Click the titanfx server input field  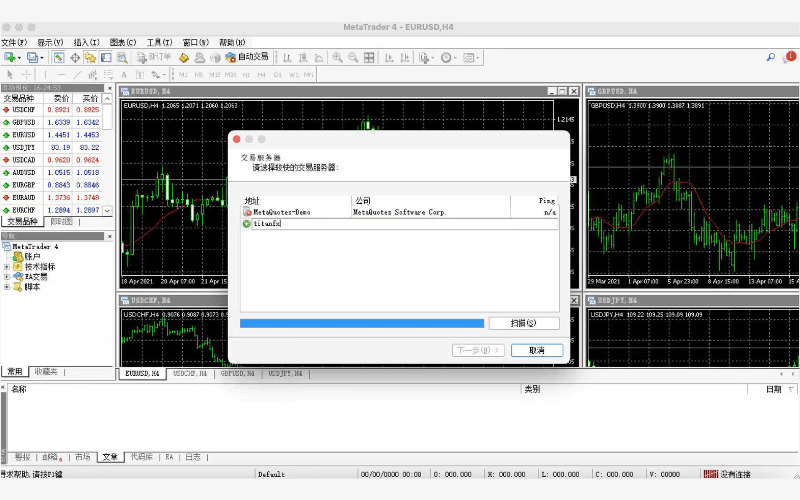(x=405, y=223)
